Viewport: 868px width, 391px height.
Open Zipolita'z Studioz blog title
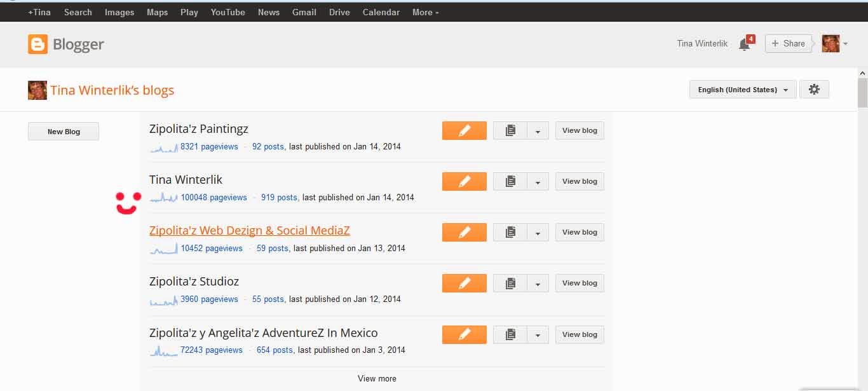194,282
